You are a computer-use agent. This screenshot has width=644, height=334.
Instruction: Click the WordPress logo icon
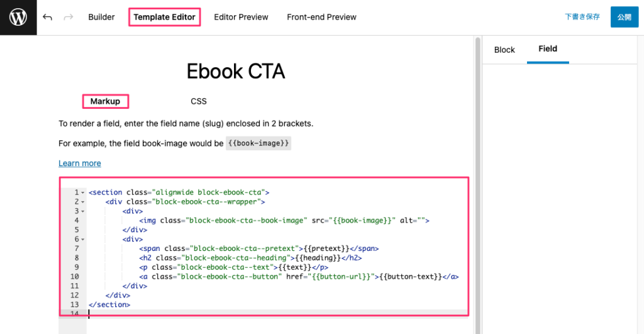[18, 18]
